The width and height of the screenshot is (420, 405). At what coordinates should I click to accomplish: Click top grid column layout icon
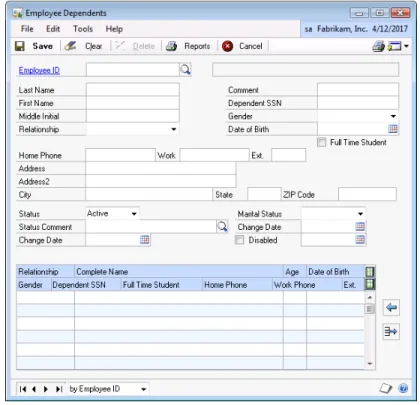pos(370,272)
